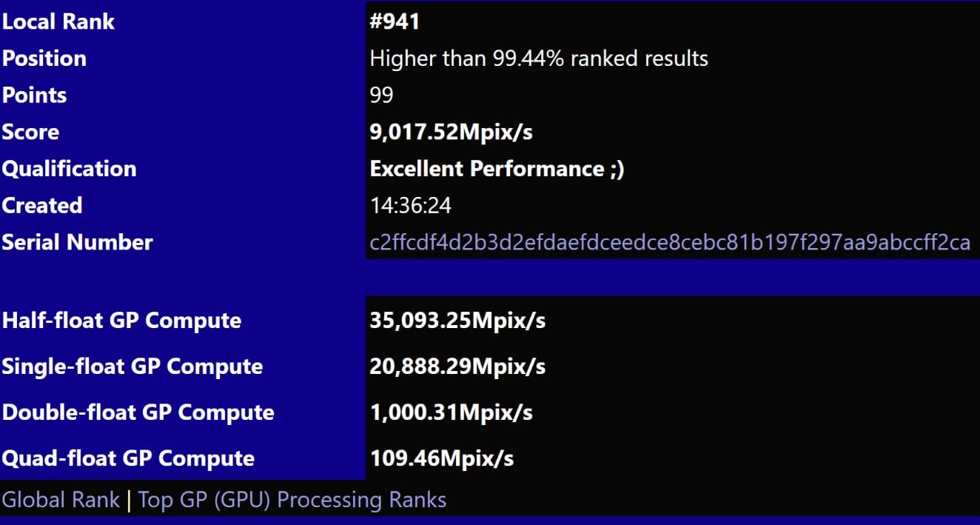Screen dimensions: 980x525
Task: Click the Score row label
Action: pyautogui.click(x=30, y=133)
